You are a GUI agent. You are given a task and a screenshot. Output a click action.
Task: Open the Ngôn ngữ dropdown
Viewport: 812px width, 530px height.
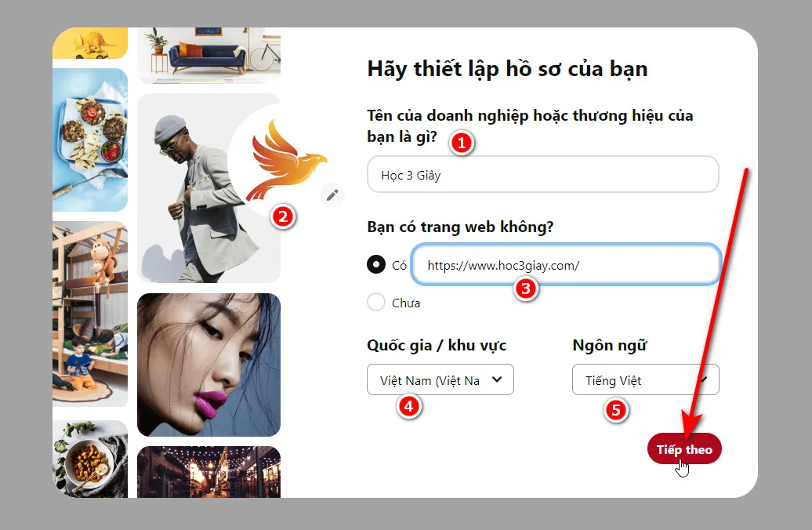(645, 379)
